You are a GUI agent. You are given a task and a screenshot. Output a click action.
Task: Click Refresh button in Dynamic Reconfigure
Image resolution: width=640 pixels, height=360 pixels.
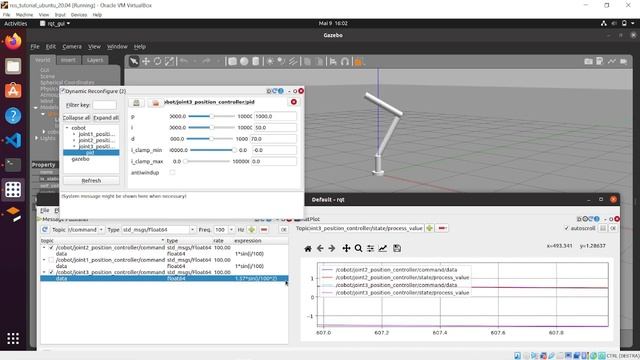[91, 180]
